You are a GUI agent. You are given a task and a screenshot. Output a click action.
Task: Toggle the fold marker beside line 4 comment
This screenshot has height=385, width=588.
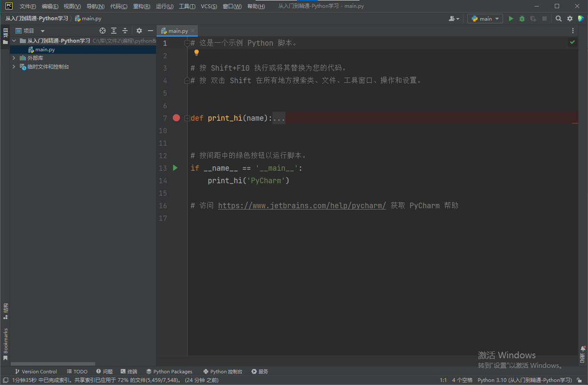[187, 81]
